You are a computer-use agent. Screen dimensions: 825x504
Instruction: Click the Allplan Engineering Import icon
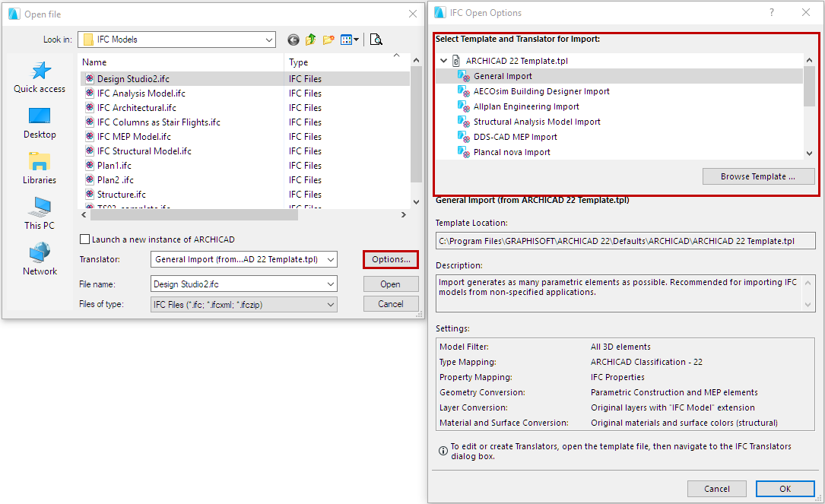point(464,106)
